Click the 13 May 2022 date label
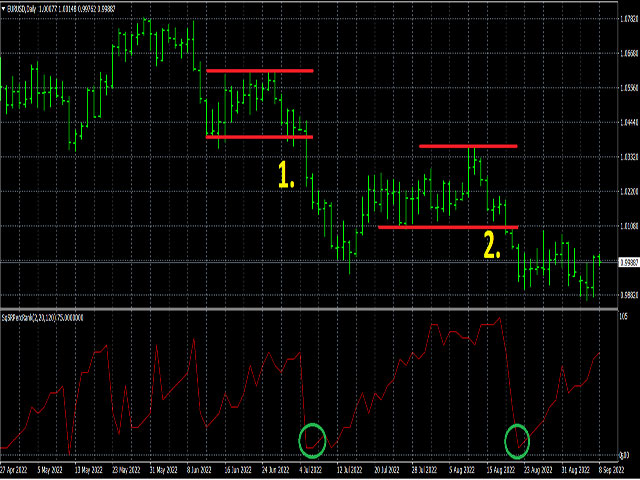 pyautogui.click(x=91, y=470)
